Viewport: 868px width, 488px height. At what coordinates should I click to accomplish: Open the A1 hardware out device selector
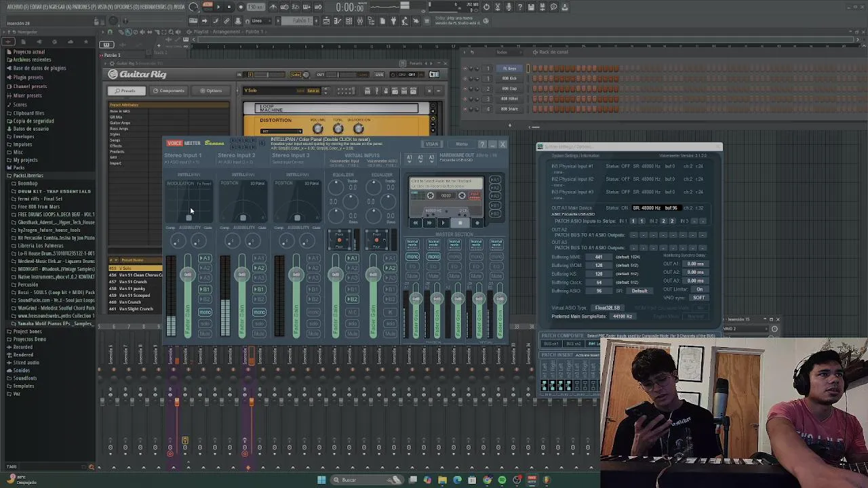[409, 158]
